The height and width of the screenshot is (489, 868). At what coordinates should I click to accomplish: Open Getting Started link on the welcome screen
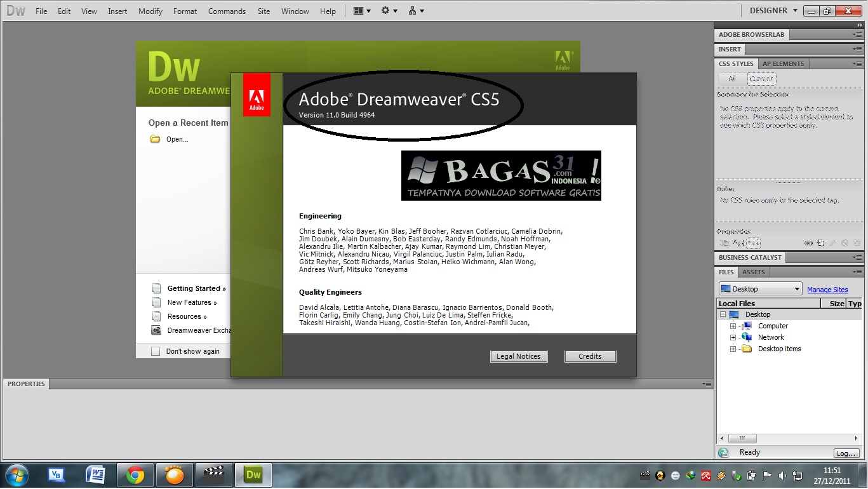(x=196, y=288)
